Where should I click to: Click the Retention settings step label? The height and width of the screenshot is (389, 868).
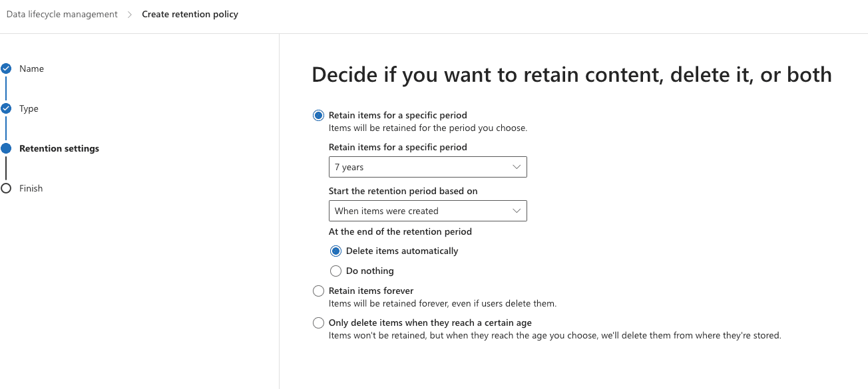59,148
